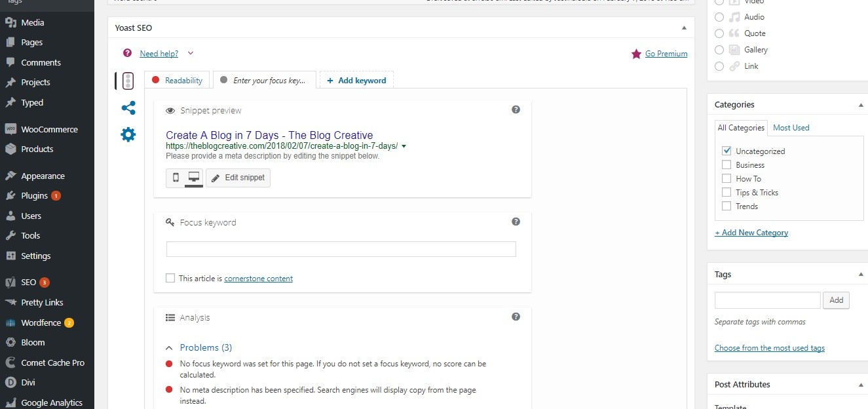Collapse the Problems (3) list
The width and height of the screenshot is (868, 409).
click(169, 348)
